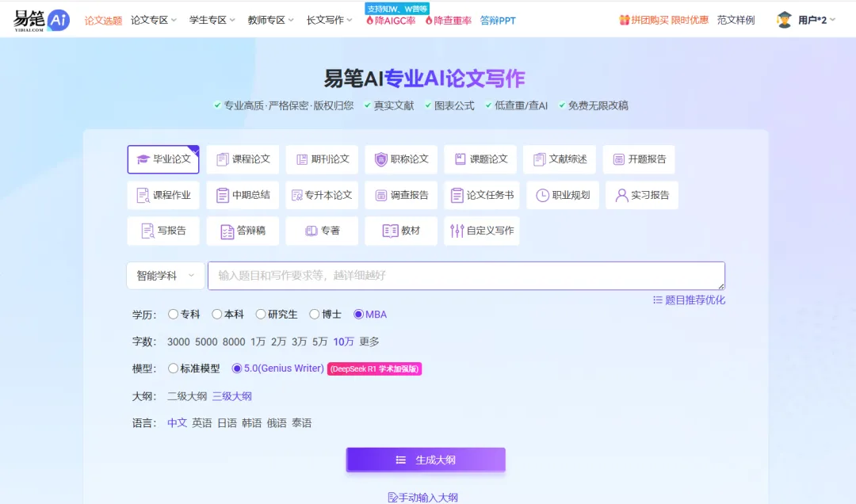The width and height of the screenshot is (856, 504).
Task: Select the 开题报告 report icon
Action: coord(618,159)
